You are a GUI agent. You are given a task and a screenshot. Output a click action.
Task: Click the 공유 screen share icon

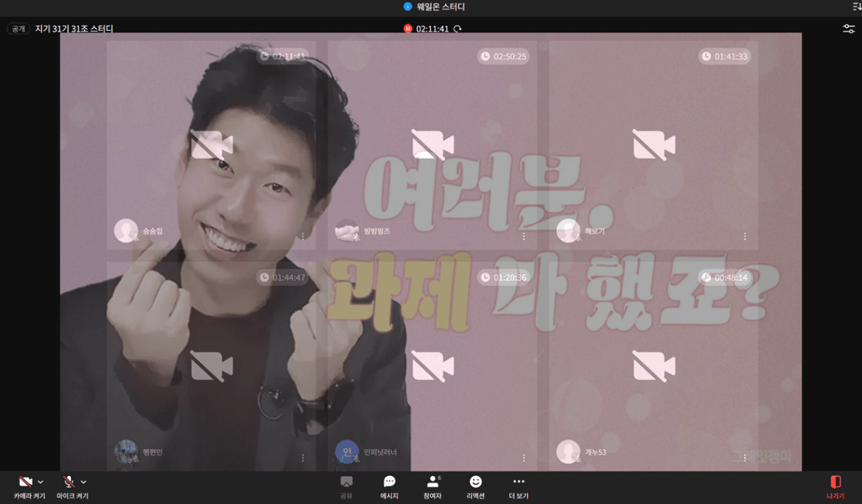[346, 482]
